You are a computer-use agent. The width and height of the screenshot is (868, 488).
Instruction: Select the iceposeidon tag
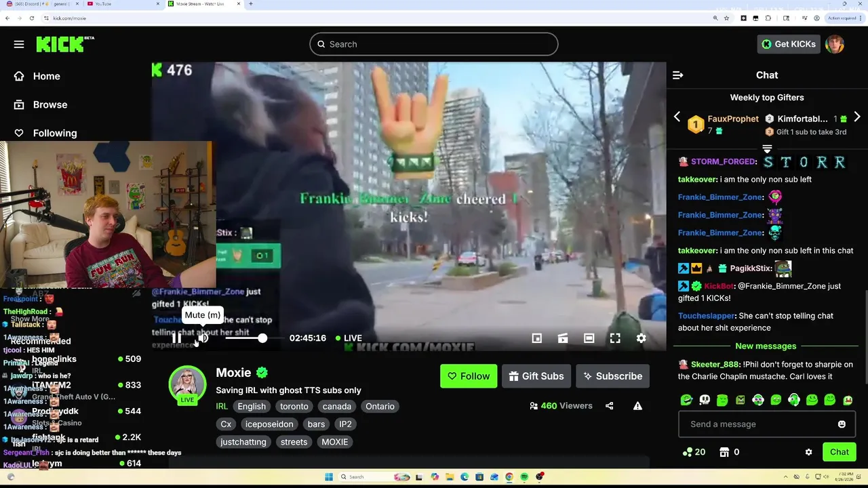pos(269,424)
